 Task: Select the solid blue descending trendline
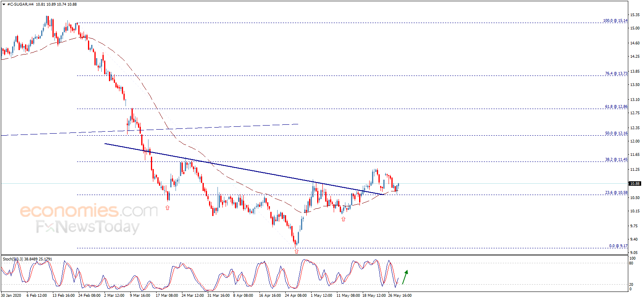pyautogui.click(x=244, y=169)
